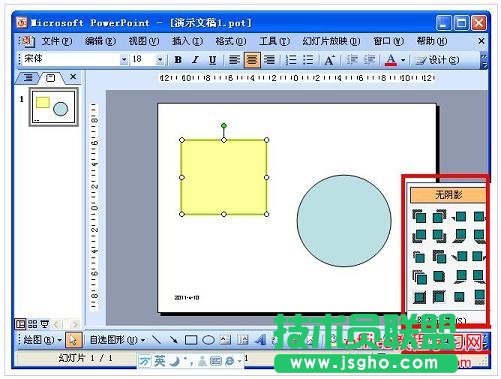Apply Shadow Style 2 from shadow menu
The image size is (501, 379).
tap(439, 217)
